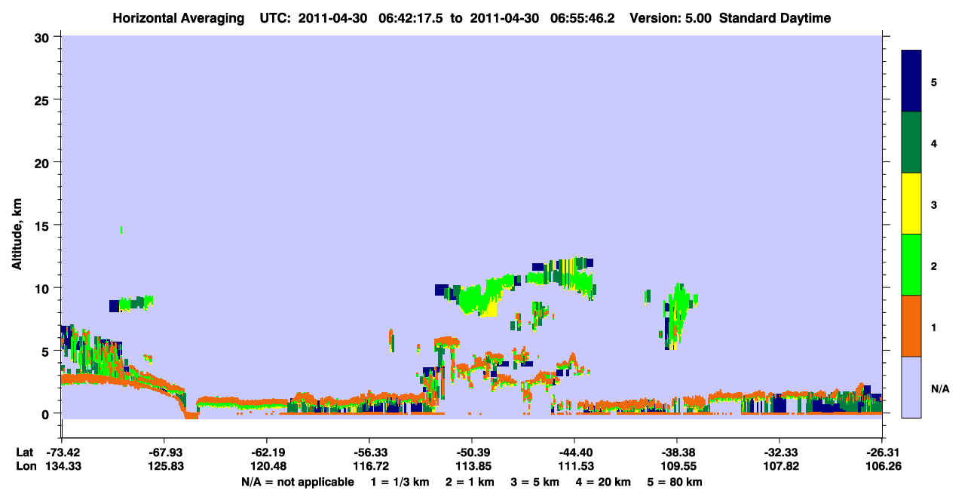Screen dimensions: 980x503
Task: Click the 'Lat' row label
Action: pyautogui.click(x=24, y=452)
